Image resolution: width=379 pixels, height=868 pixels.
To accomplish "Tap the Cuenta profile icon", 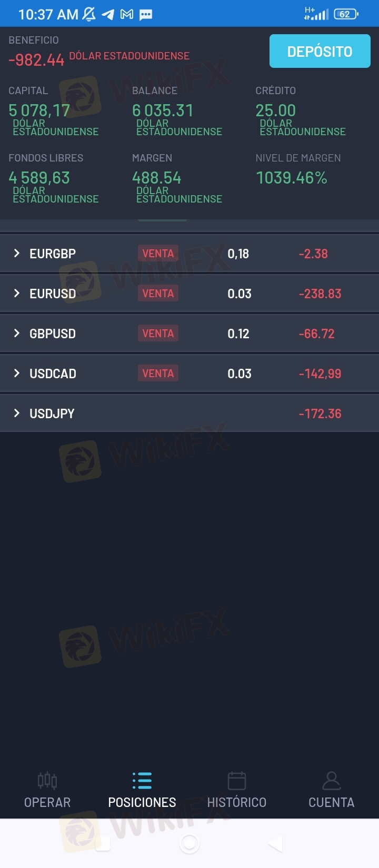I will [331, 780].
